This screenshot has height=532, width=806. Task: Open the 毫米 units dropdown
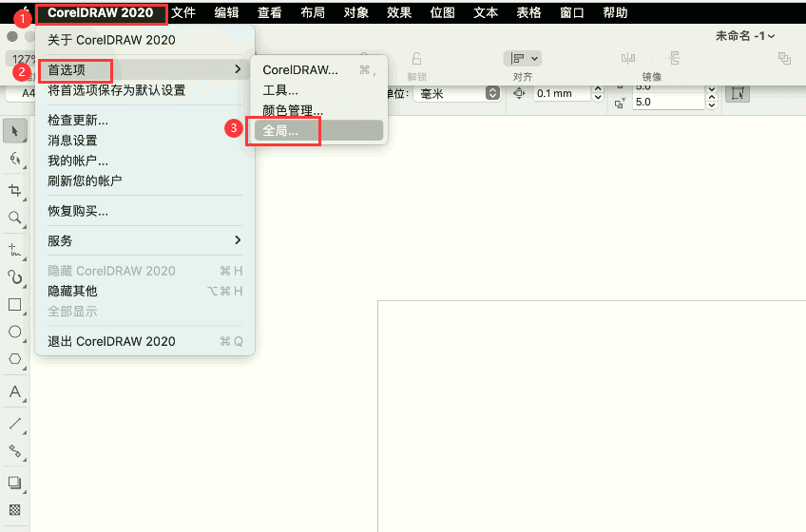point(456,93)
